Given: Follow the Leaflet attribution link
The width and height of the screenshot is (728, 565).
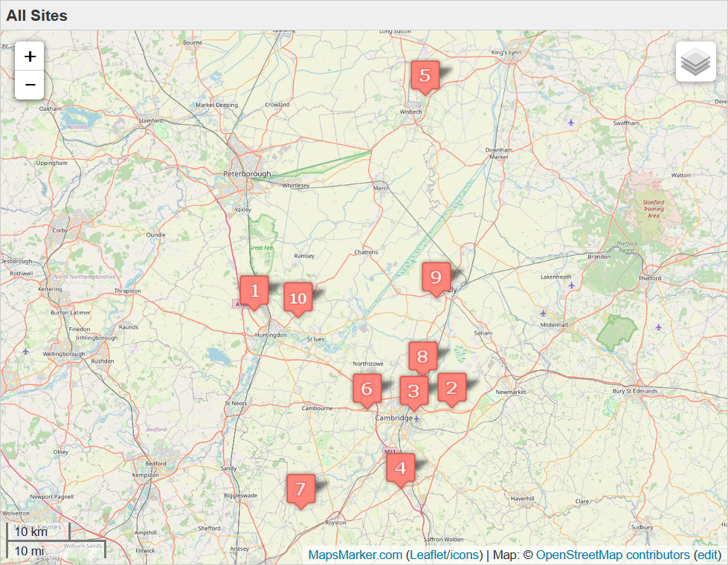Looking at the screenshot, I should (428, 555).
